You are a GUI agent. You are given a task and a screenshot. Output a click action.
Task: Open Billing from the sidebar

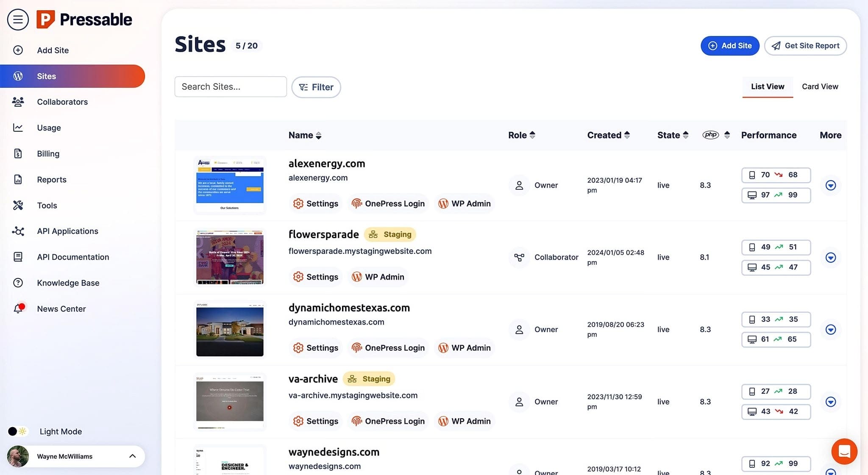pyautogui.click(x=47, y=153)
